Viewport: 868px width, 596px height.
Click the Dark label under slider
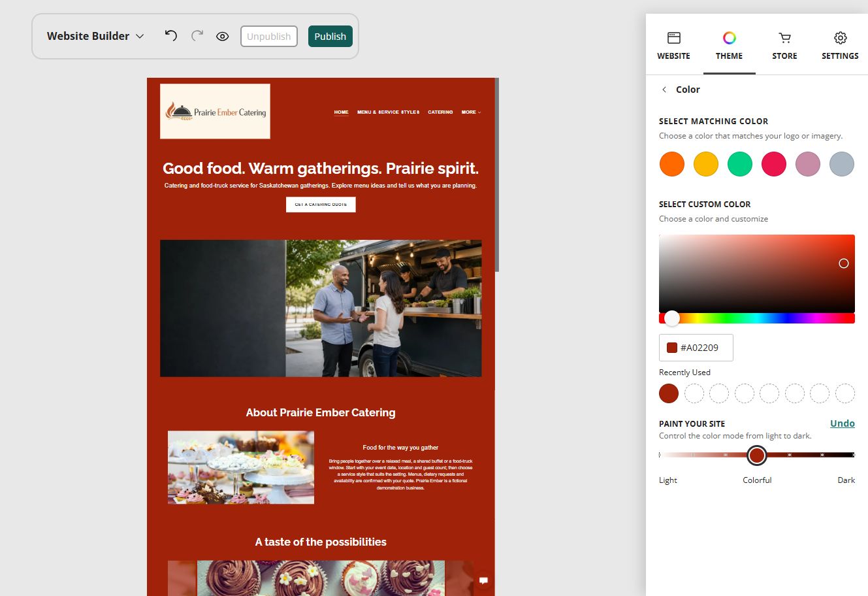[x=846, y=480]
